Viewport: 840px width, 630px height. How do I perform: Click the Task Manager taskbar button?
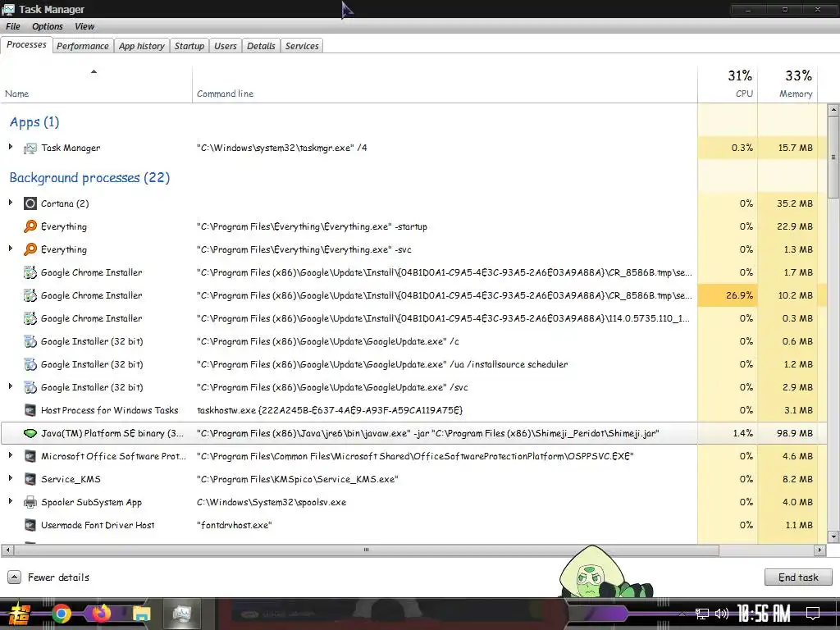point(182,614)
